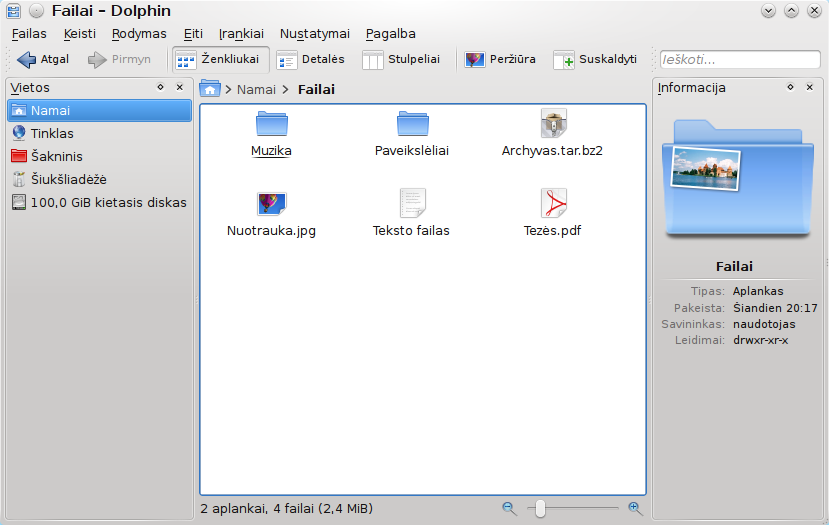Select the Nuotrauka.jpg image file
This screenshot has width=829, height=525.
271,203
